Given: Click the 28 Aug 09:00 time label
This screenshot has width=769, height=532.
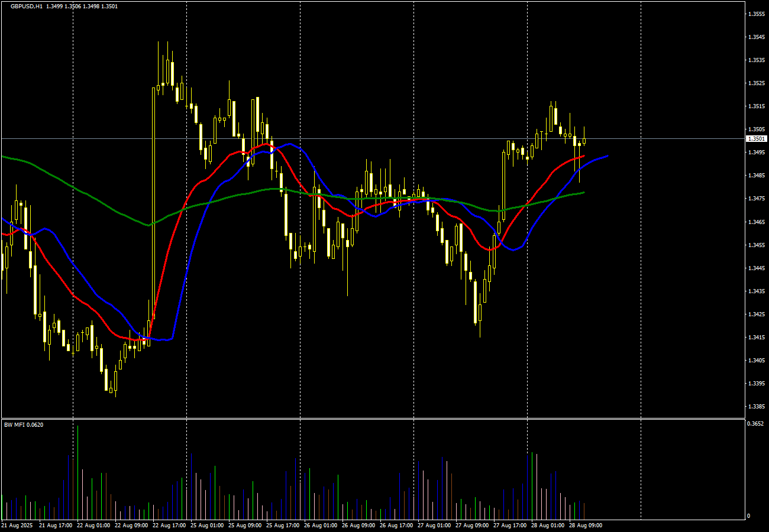Looking at the screenshot, I should click(x=586, y=525).
